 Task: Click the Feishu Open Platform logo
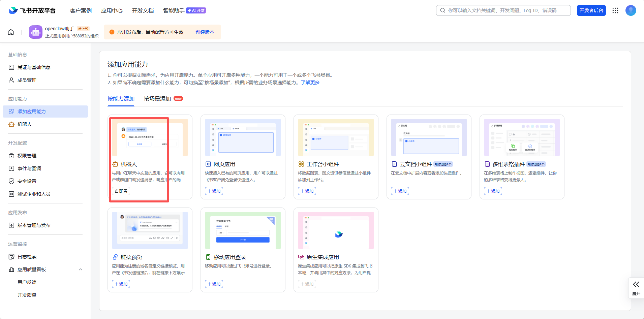(32, 10)
